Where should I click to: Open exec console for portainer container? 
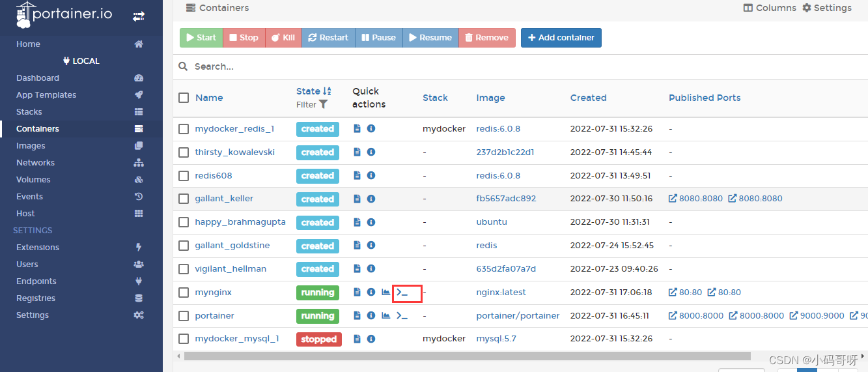point(402,316)
